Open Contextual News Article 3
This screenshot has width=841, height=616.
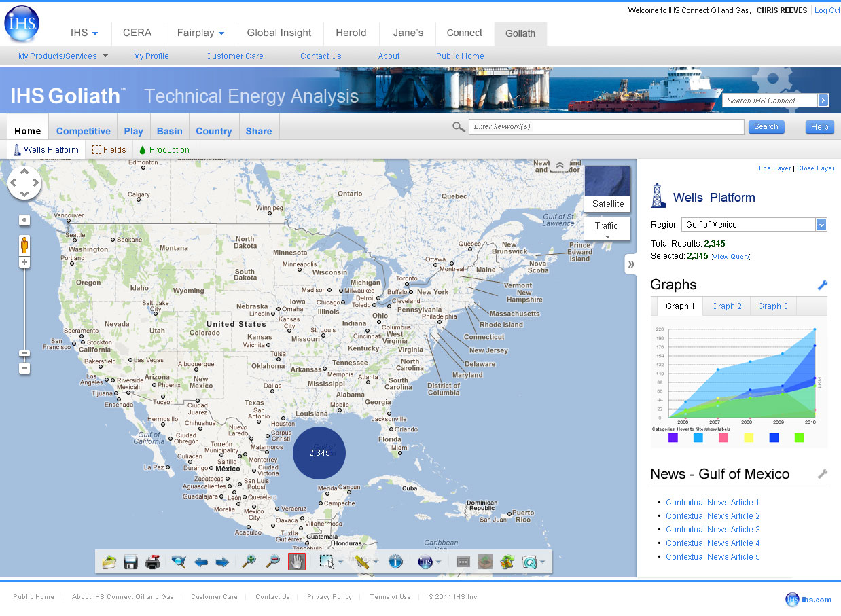coord(713,530)
